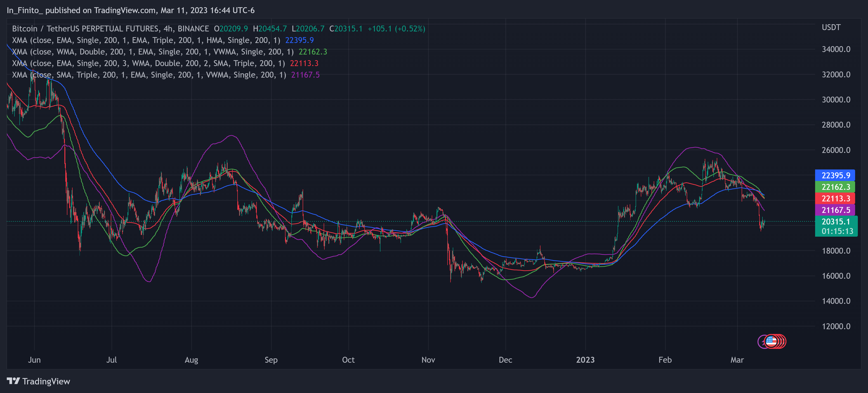Click the purple lightning bolt event icon
The width and height of the screenshot is (868, 393).
761,342
